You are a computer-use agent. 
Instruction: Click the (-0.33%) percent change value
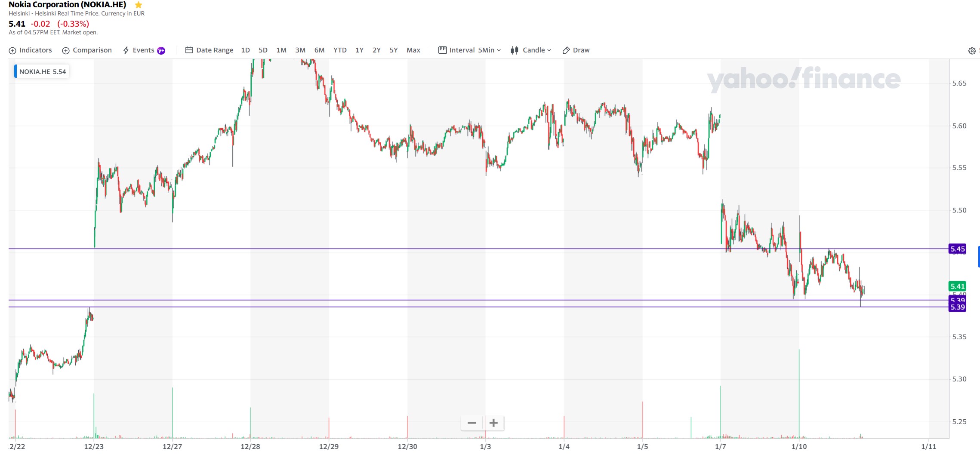coord(73,24)
